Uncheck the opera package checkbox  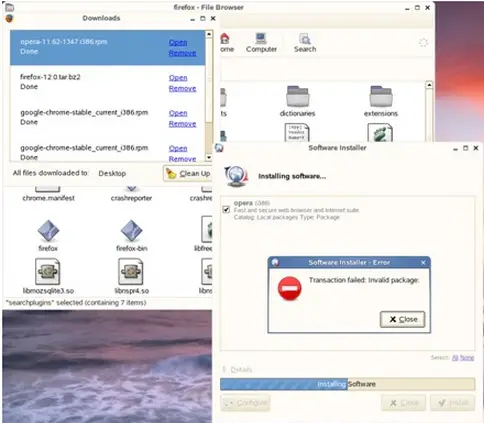coord(226,210)
